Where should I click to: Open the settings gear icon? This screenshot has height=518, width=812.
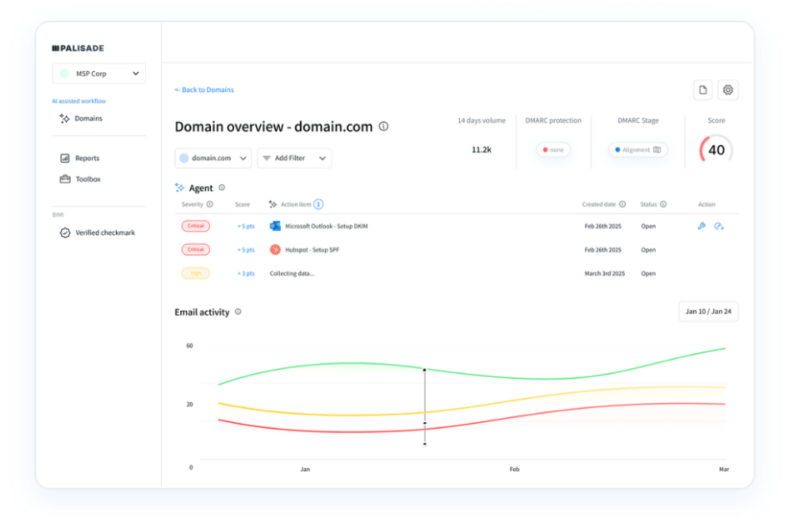[728, 90]
